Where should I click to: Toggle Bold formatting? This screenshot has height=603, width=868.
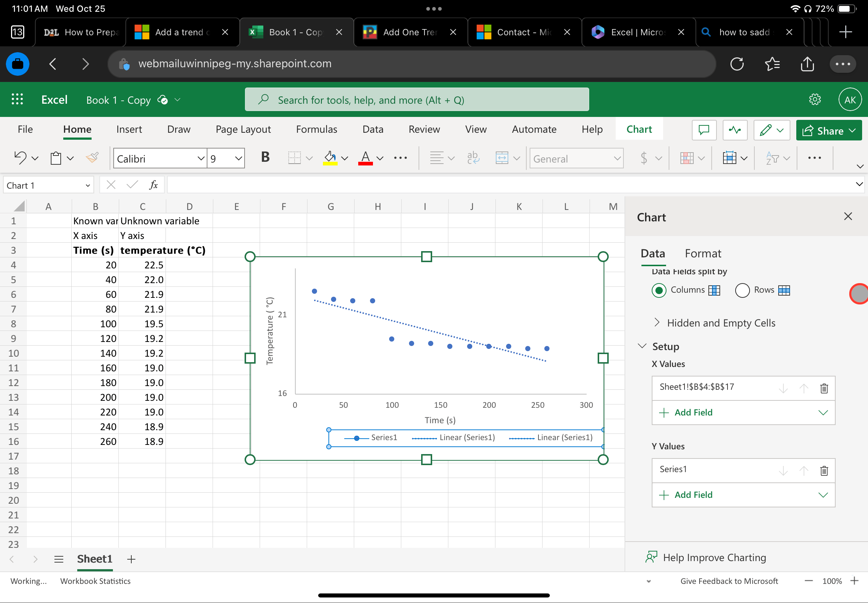pos(265,157)
